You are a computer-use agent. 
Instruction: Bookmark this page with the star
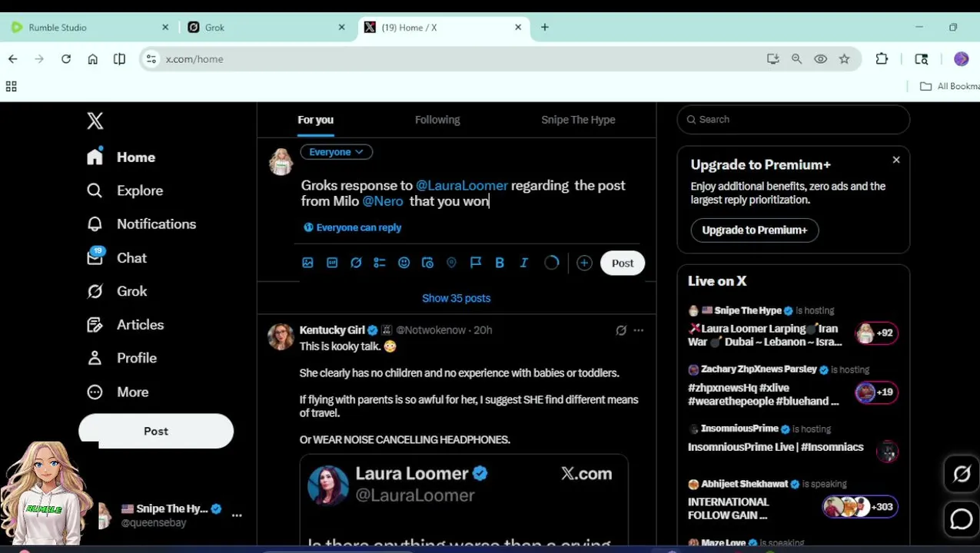pyautogui.click(x=845, y=59)
